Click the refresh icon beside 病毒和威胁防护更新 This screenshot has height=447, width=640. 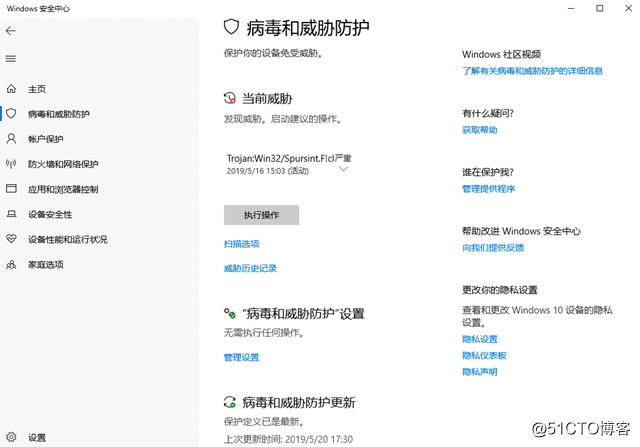tap(230, 402)
